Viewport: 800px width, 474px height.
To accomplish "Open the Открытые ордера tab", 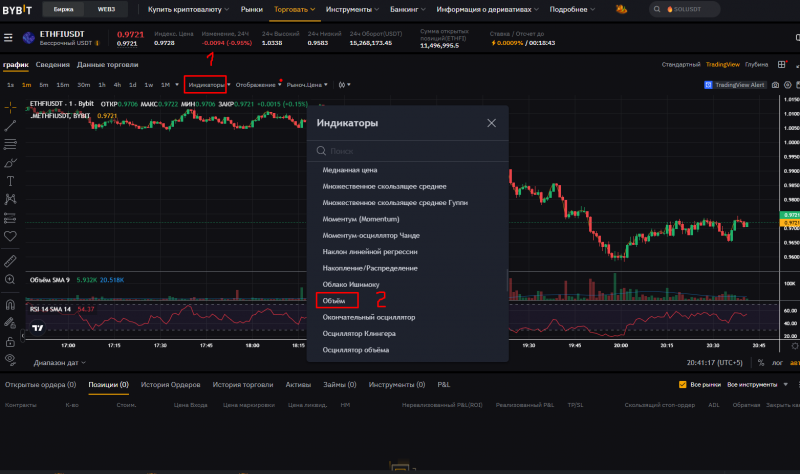I will (x=40, y=384).
